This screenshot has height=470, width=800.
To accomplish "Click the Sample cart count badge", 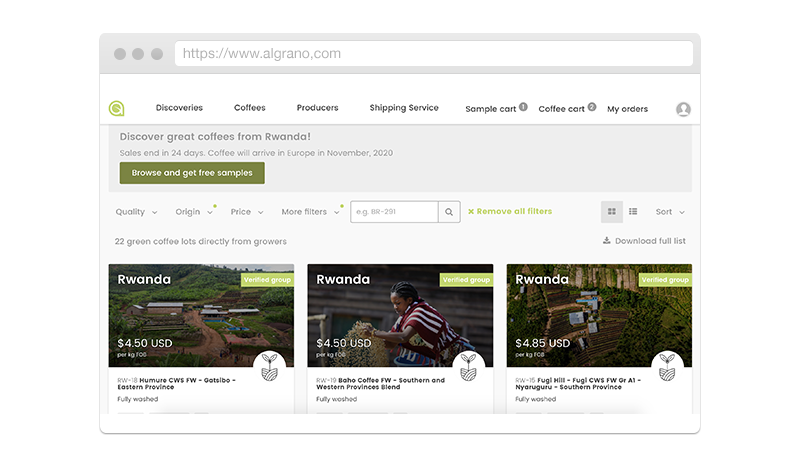I will (x=523, y=107).
